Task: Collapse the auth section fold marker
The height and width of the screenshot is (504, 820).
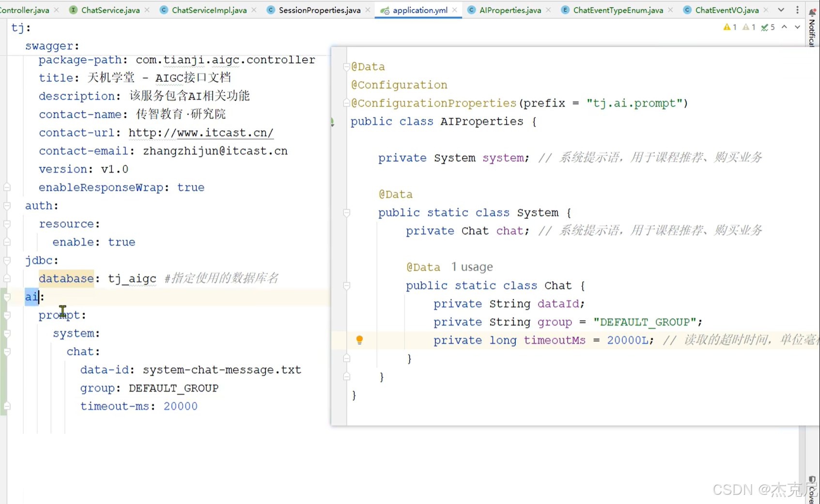Action: tap(7, 206)
